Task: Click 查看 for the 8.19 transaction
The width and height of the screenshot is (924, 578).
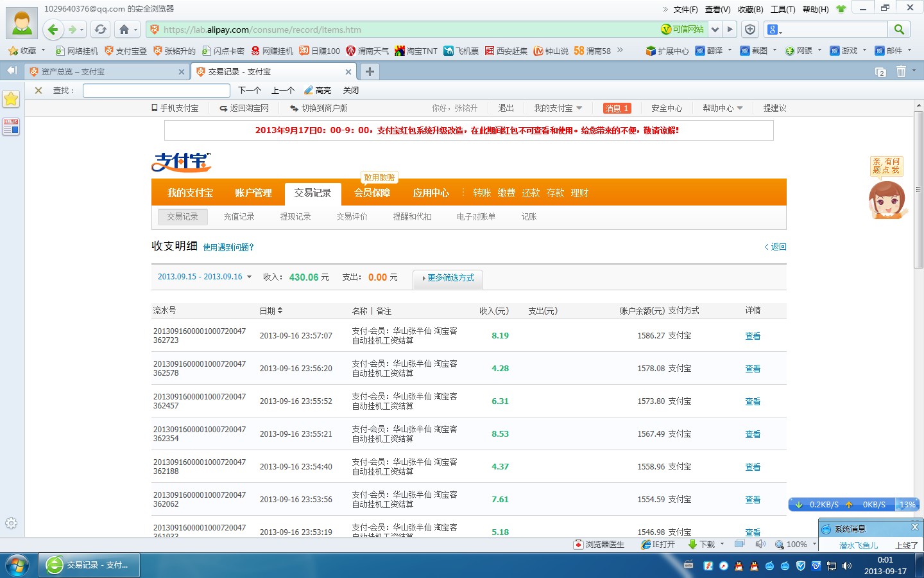Action: pyautogui.click(x=753, y=336)
